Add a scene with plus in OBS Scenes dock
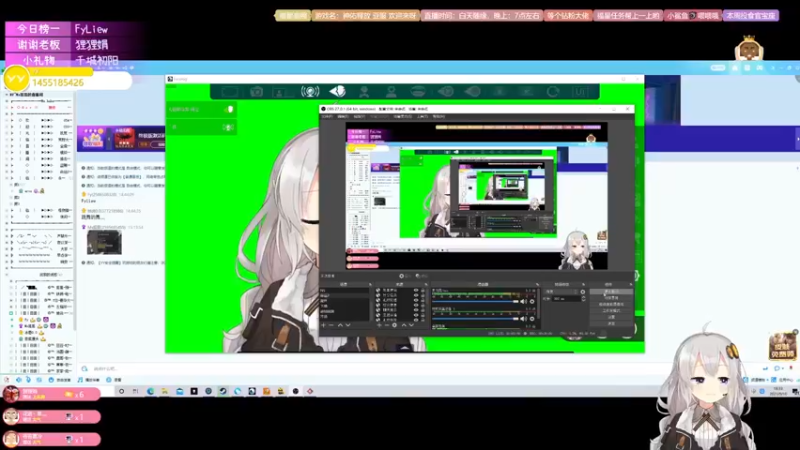This screenshot has height=450, width=800. [323, 325]
